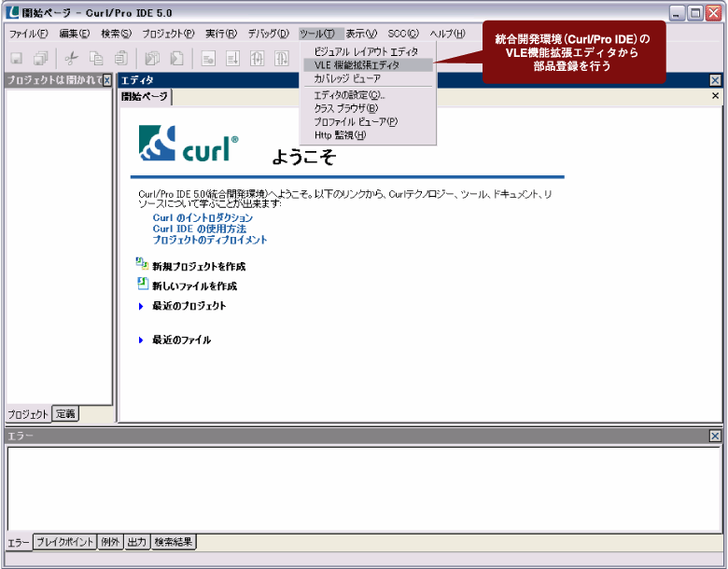Screen dimensions: 728x569
Task: Minimize the Curl/Pro IDE window
Action: 677,13
